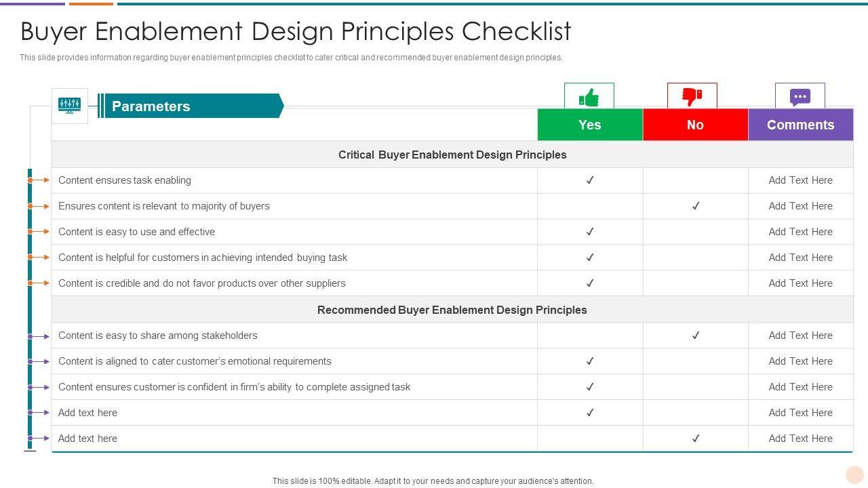Click the Yes checkmark for easy to use and effective
The width and height of the screenshot is (868, 488).
tap(590, 232)
